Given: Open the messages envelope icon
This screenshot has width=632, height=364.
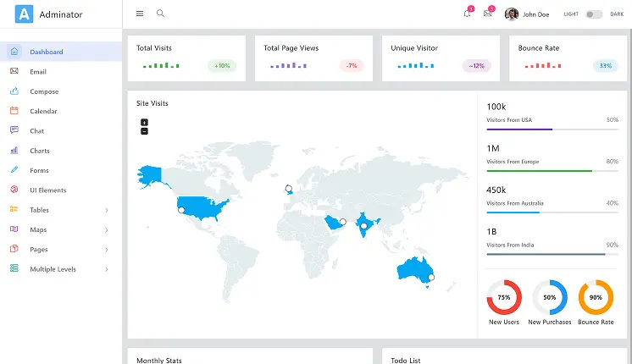Looking at the screenshot, I should pyautogui.click(x=488, y=14).
